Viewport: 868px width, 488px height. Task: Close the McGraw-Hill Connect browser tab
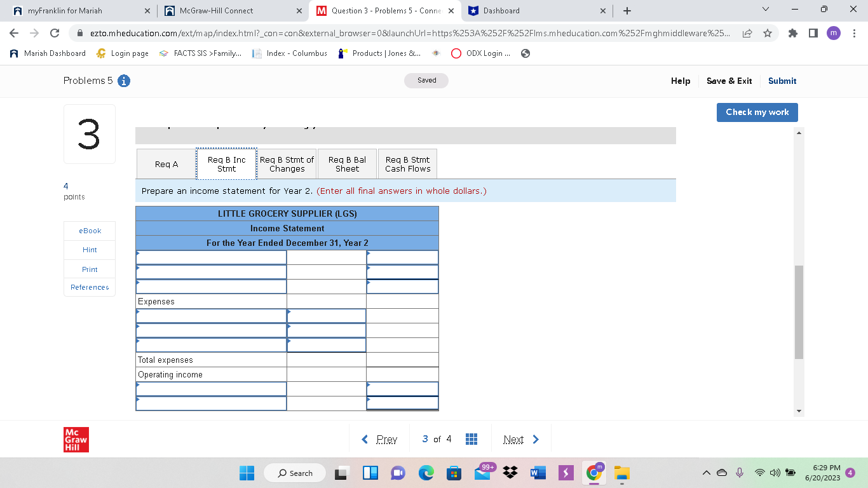[299, 11]
